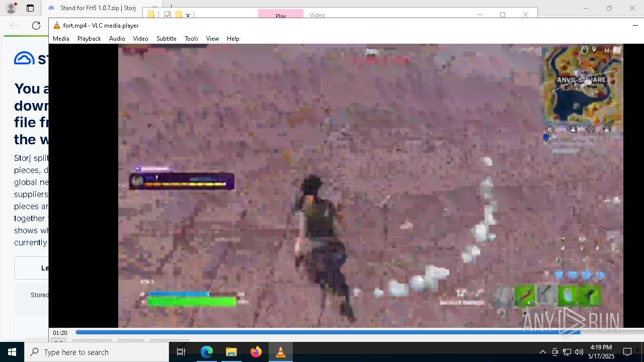This screenshot has width=644, height=362.
Task: Click the browser refresh button
Action: pyautogui.click(x=36, y=26)
